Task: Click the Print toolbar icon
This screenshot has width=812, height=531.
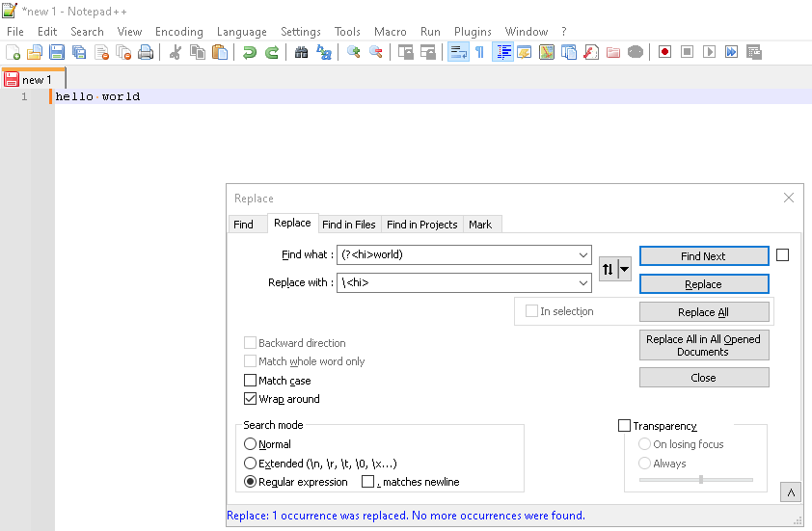Action: pyautogui.click(x=146, y=52)
